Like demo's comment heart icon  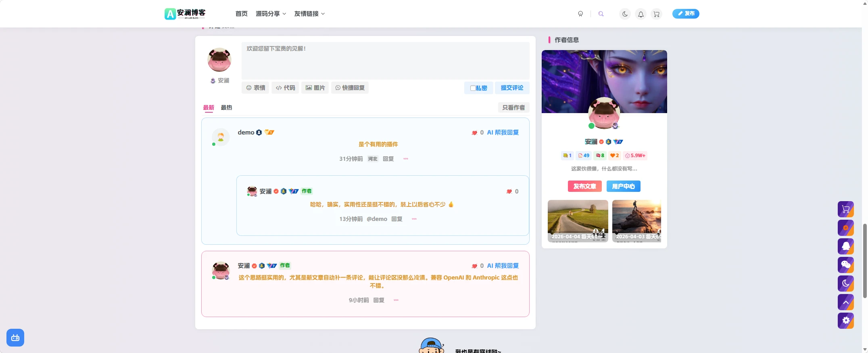pyautogui.click(x=474, y=133)
